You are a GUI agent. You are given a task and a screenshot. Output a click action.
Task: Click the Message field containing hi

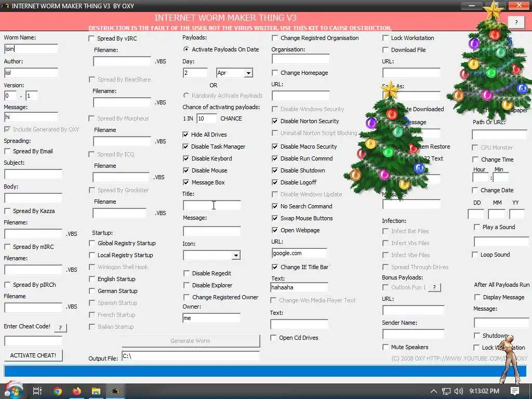[x=31, y=117]
